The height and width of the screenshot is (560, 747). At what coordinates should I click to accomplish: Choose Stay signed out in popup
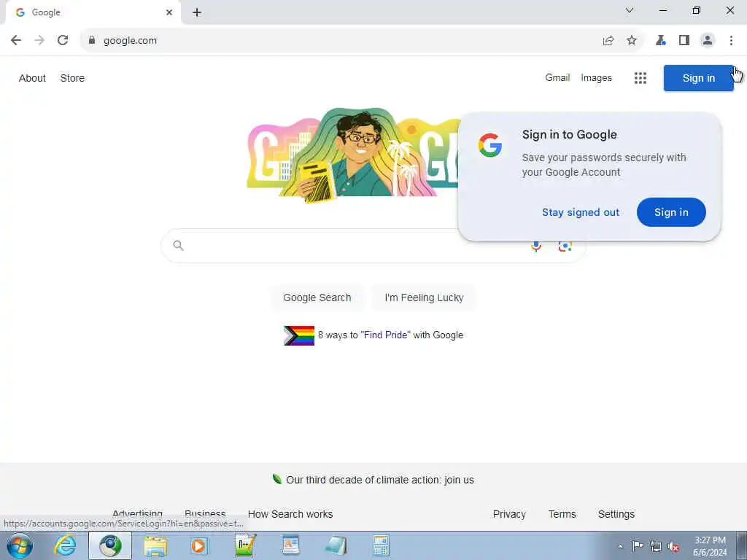click(580, 212)
